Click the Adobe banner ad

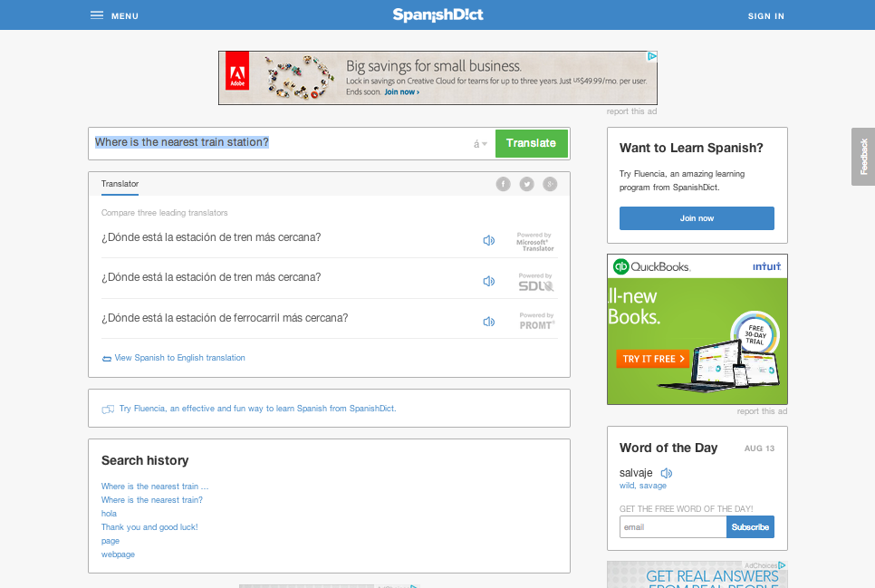437,78
